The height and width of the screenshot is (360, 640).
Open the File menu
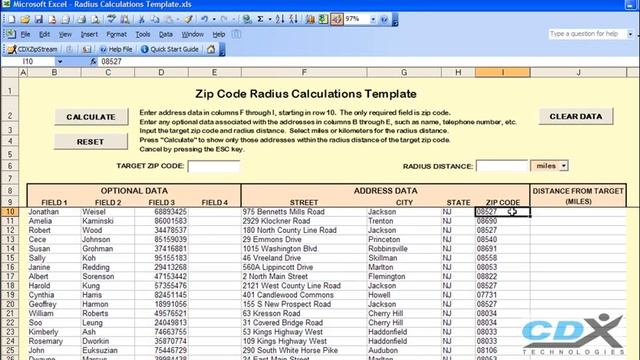point(25,34)
